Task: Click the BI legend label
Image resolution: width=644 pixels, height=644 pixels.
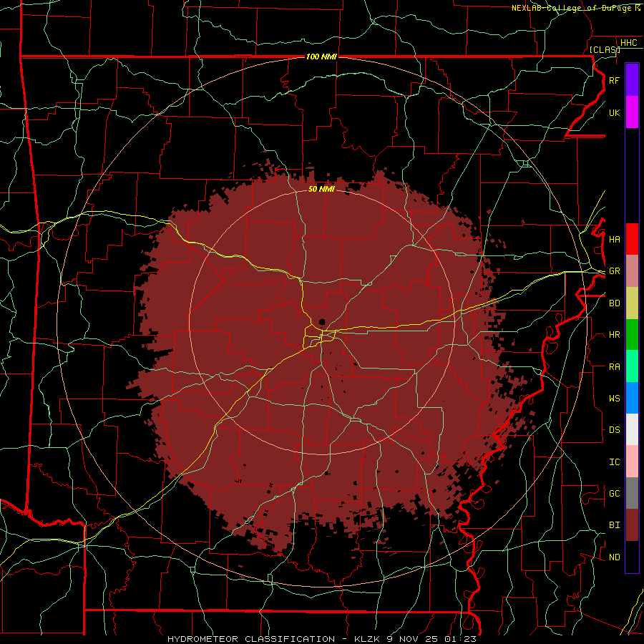Action: pyautogui.click(x=614, y=525)
